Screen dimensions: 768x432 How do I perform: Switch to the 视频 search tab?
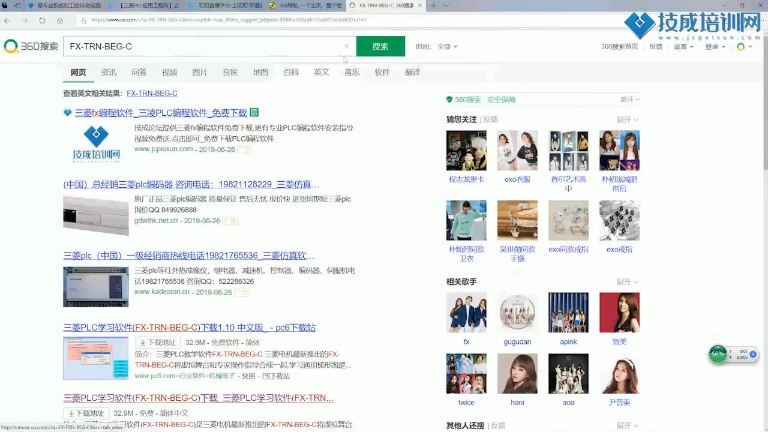pos(169,72)
